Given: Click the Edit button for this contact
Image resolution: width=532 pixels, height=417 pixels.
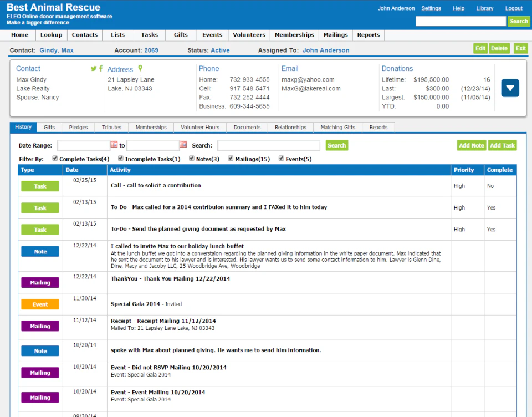Looking at the screenshot, I should tap(480, 48).
